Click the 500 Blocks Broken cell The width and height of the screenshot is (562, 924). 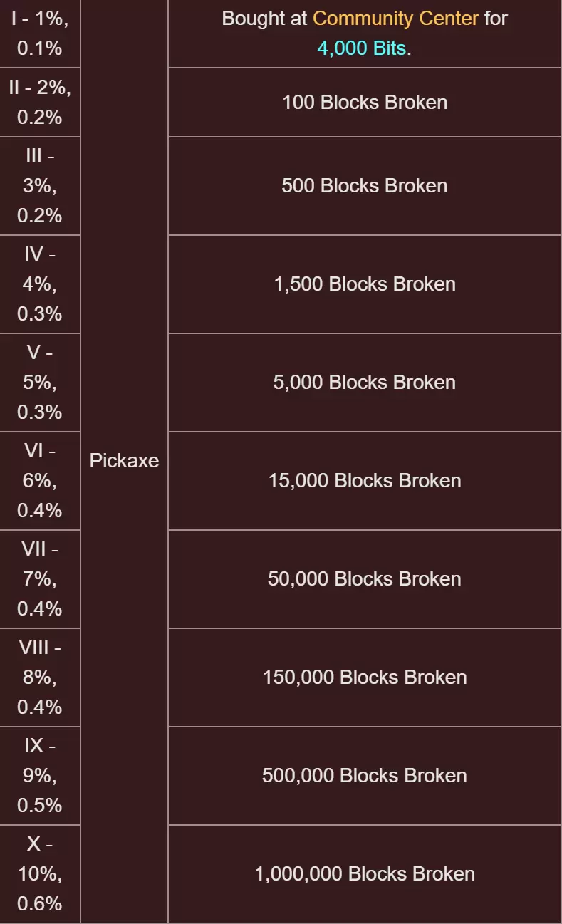pyautogui.click(x=365, y=186)
